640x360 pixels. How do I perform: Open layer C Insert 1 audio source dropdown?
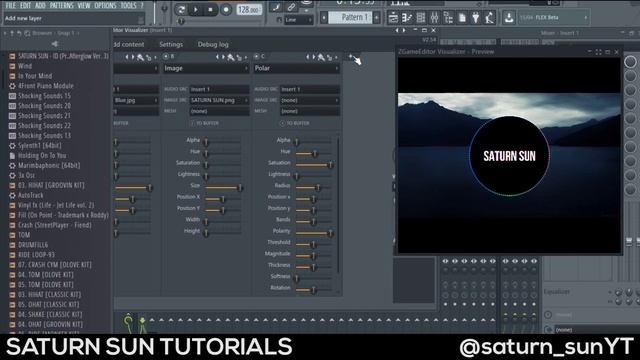(310, 89)
